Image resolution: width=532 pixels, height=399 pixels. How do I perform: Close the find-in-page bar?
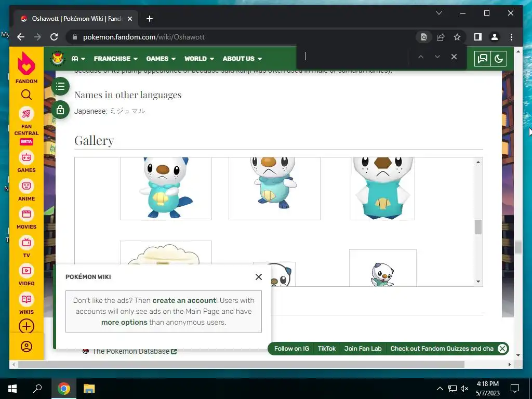[x=454, y=57]
